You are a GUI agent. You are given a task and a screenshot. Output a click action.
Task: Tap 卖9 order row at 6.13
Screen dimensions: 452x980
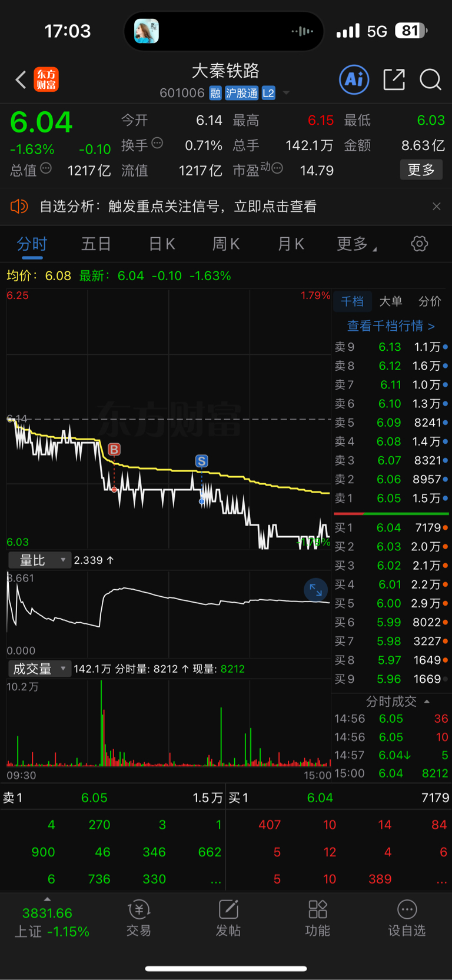click(x=391, y=347)
